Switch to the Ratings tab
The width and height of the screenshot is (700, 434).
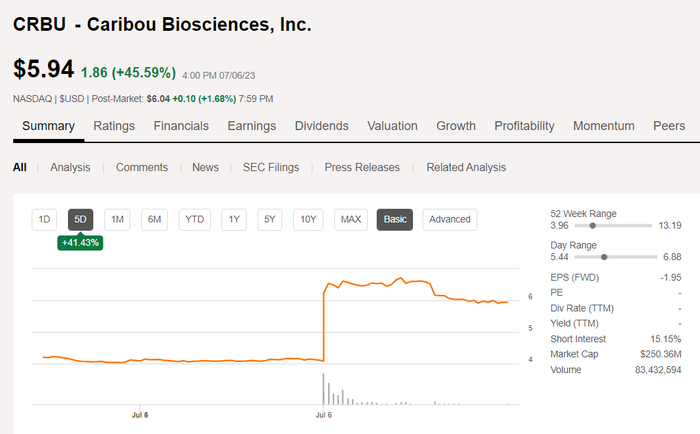114,126
